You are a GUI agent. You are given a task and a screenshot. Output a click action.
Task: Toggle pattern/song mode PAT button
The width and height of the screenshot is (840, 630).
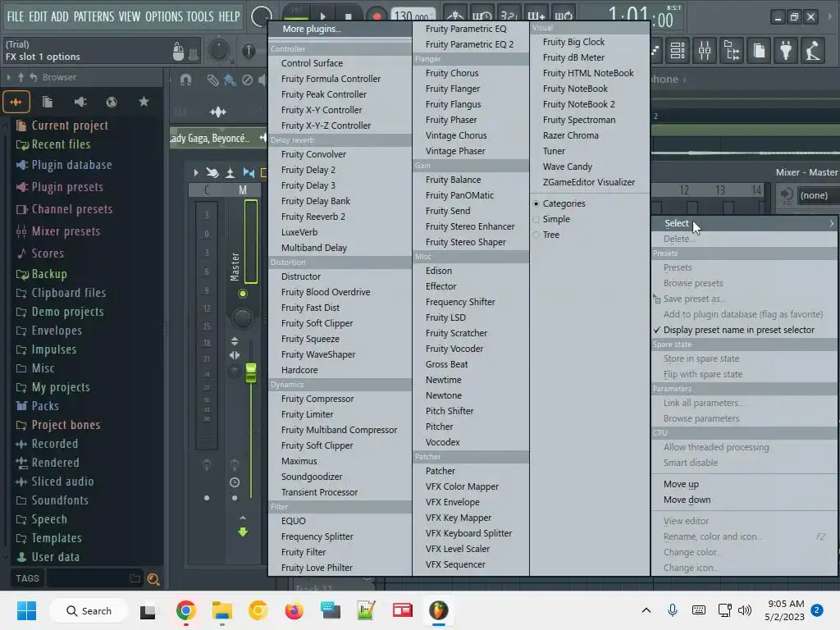click(295, 11)
